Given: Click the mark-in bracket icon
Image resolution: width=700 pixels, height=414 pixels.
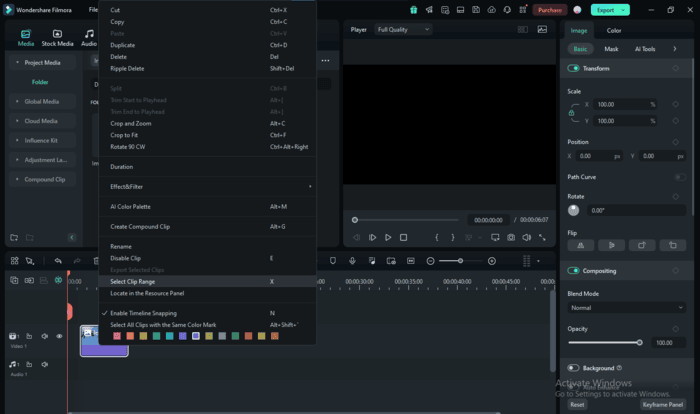Looking at the screenshot, I should click(x=437, y=238).
